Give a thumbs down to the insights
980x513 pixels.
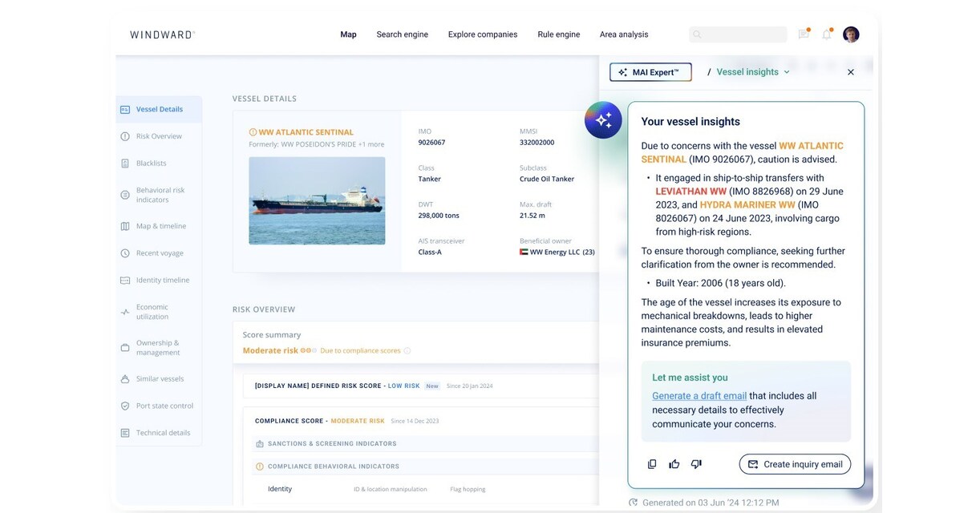tap(695, 463)
